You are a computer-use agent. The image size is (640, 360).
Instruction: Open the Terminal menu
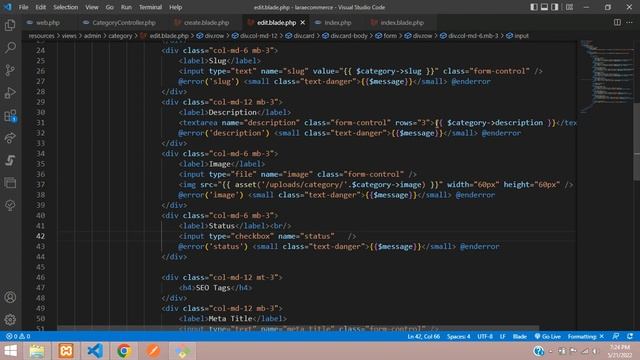point(150,7)
